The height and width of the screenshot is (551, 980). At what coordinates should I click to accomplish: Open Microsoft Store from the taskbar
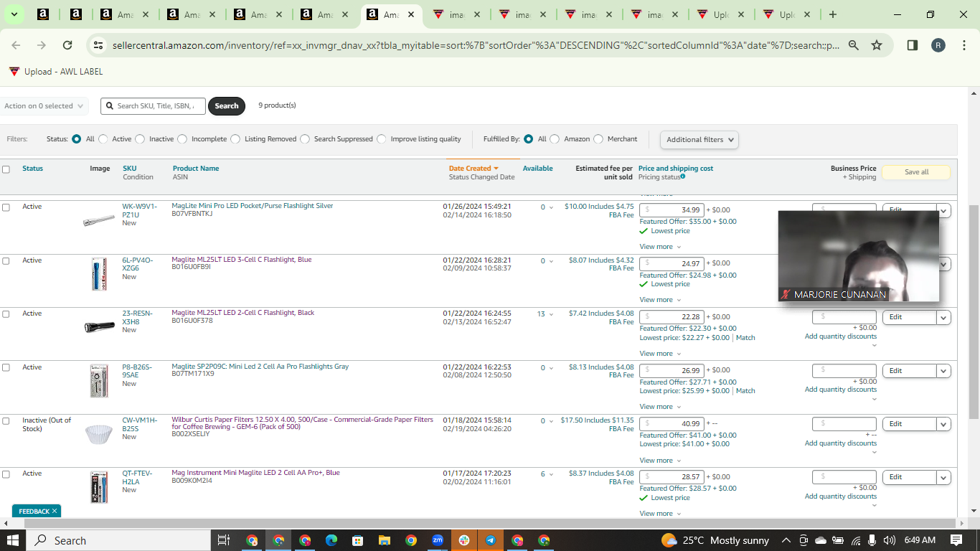358,540
